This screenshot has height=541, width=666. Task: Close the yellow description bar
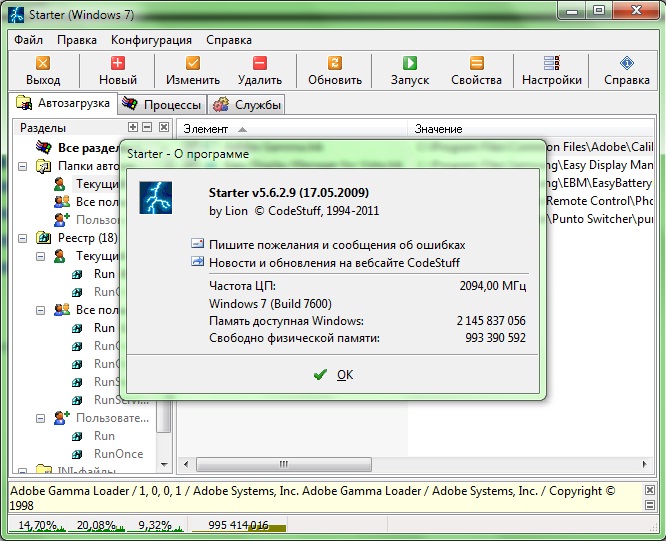pyautogui.click(x=649, y=490)
